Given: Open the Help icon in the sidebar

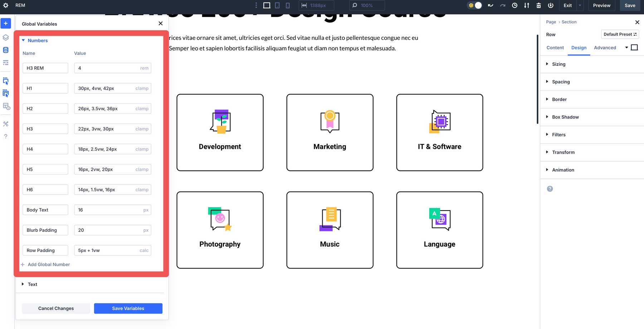Looking at the screenshot, I should click(6, 136).
